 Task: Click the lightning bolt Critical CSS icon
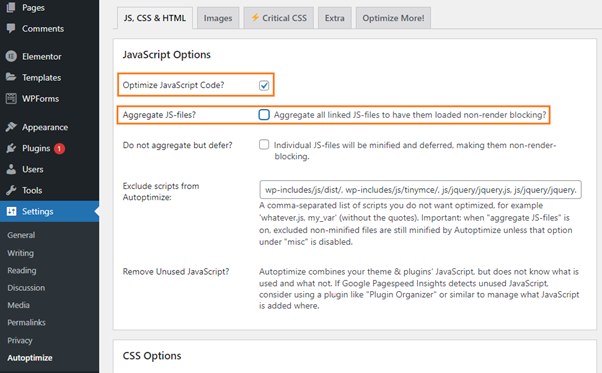tap(255, 17)
